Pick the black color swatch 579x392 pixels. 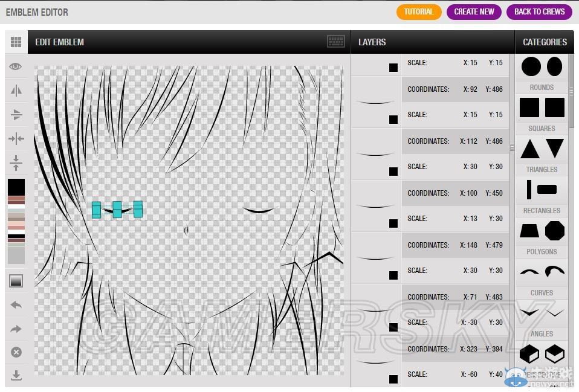(x=16, y=186)
